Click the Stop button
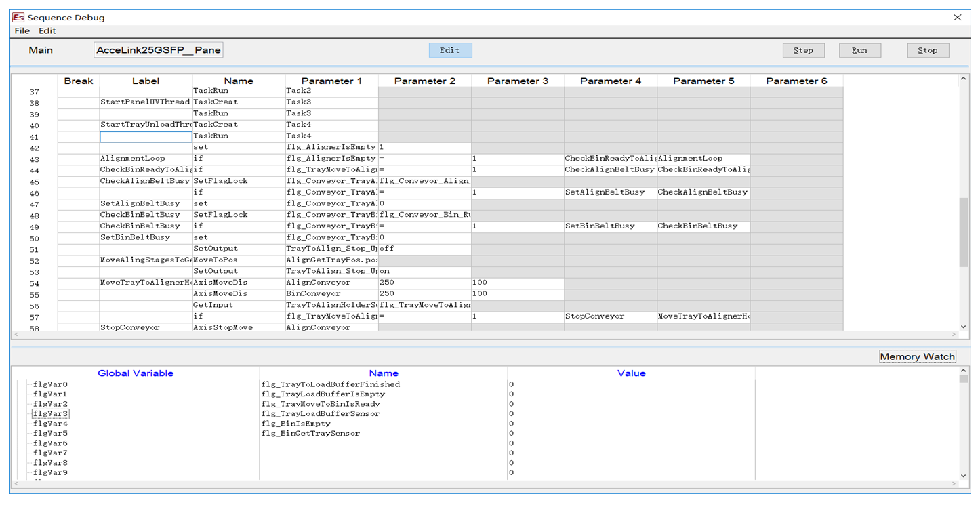980x511 pixels. 928,50
